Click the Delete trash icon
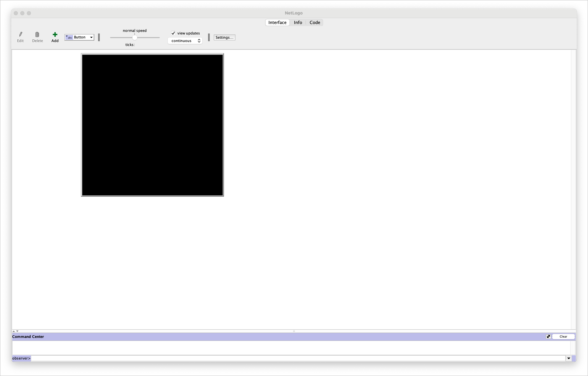This screenshot has height=376, width=588. (37, 34)
